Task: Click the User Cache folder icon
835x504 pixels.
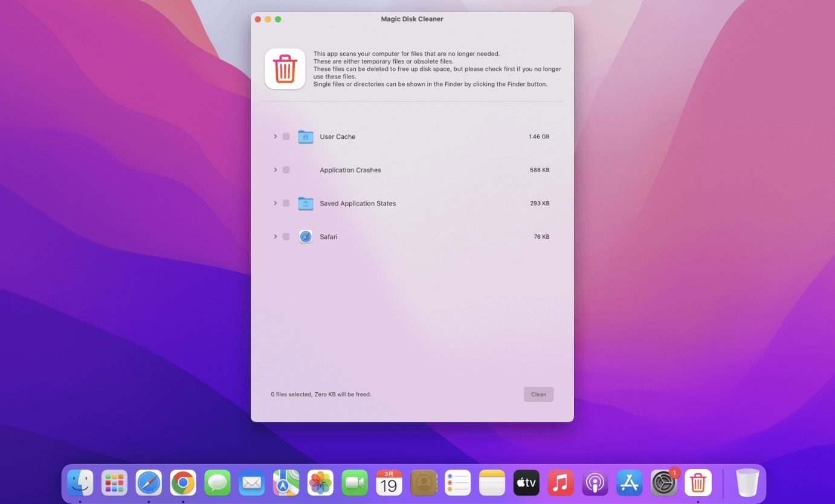Action: [x=306, y=137]
